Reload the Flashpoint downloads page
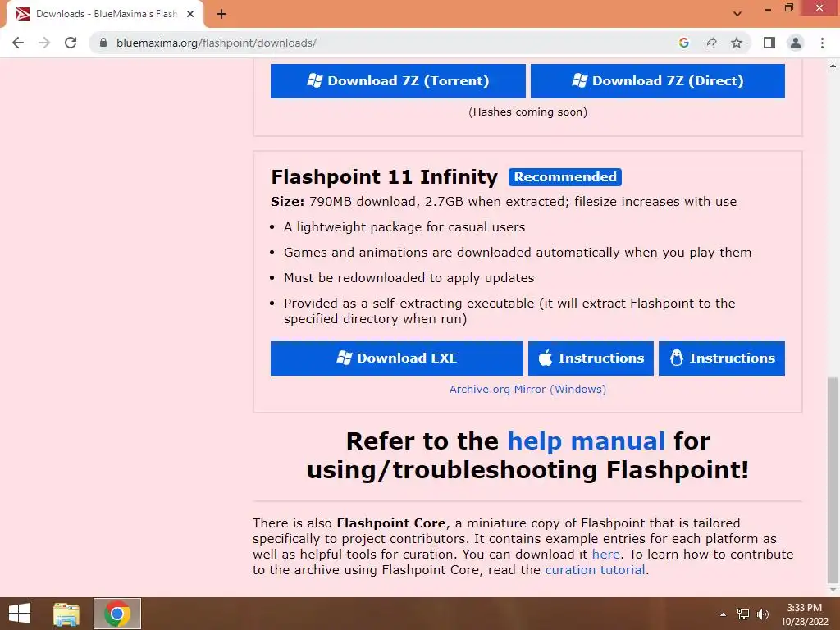 pos(71,43)
